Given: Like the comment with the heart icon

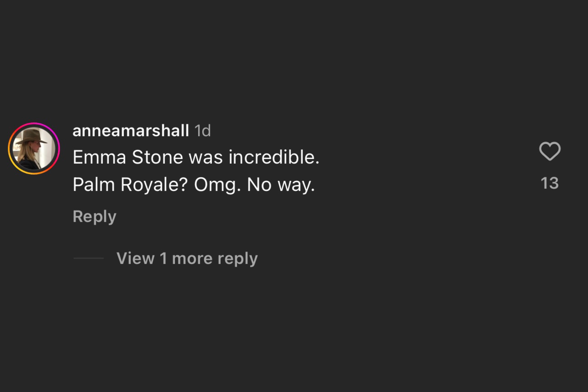Looking at the screenshot, I should pos(550,151).
